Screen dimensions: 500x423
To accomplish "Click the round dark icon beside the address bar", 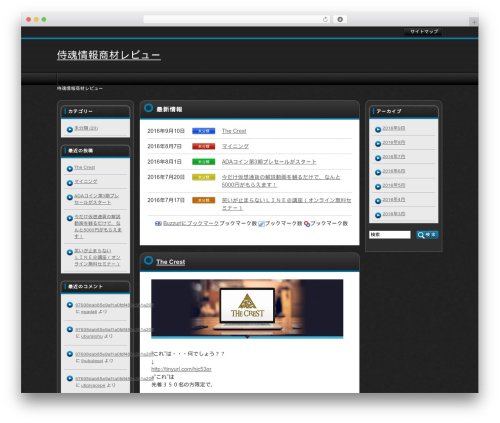I will (340, 19).
